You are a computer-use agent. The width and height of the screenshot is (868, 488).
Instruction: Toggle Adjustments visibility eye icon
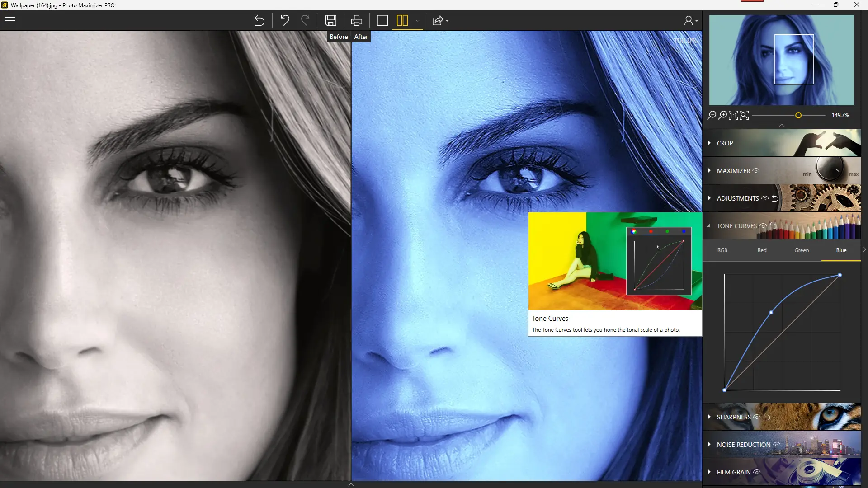764,198
